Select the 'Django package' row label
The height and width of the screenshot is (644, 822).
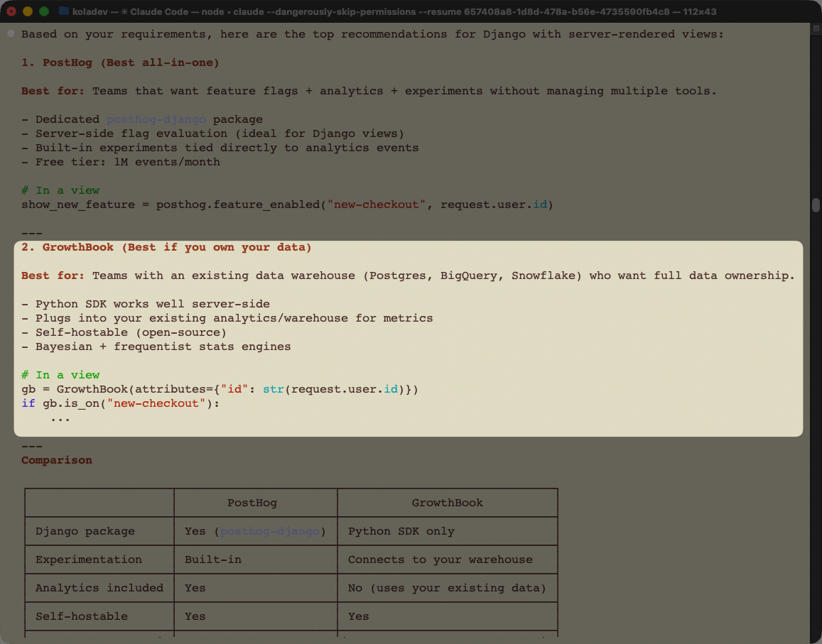click(x=85, y=531)
